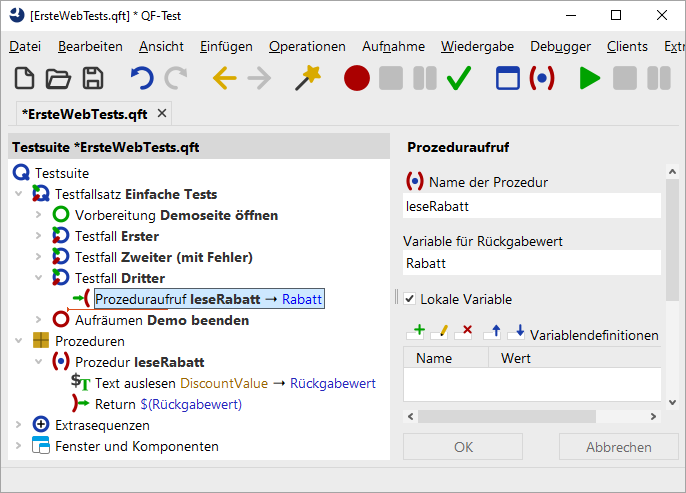The width and height of the screenshot is (686, 493).
Task: Click the blue window components icon
Action: coord(508,78)
